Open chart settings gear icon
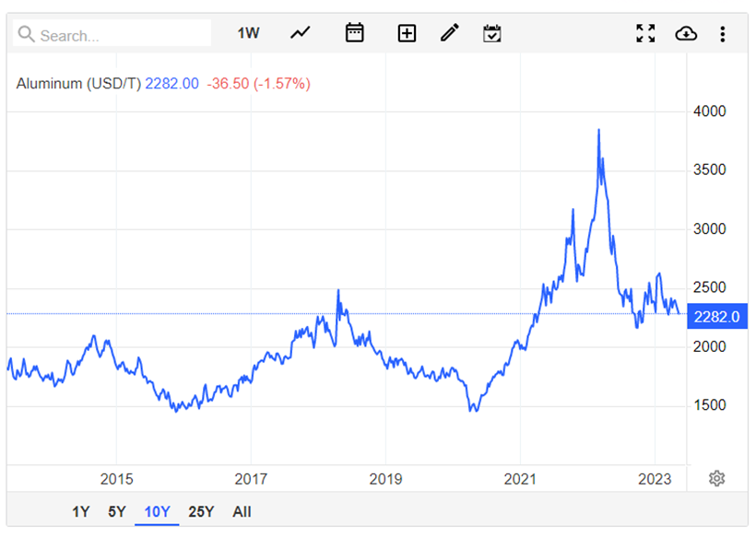 coord(717,478)
